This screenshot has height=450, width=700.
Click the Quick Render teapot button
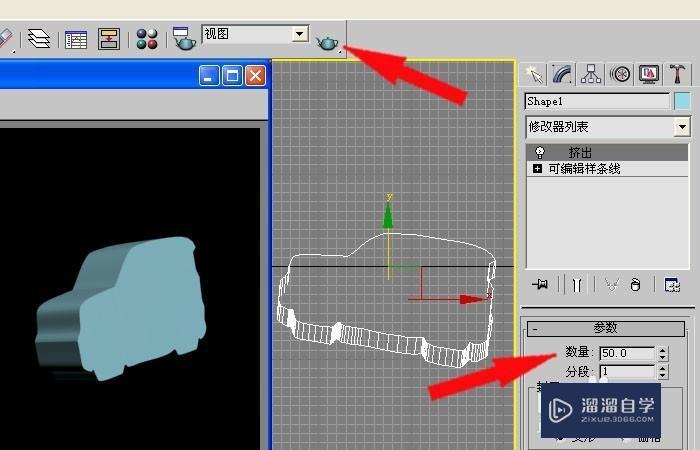tap(327, 43)
